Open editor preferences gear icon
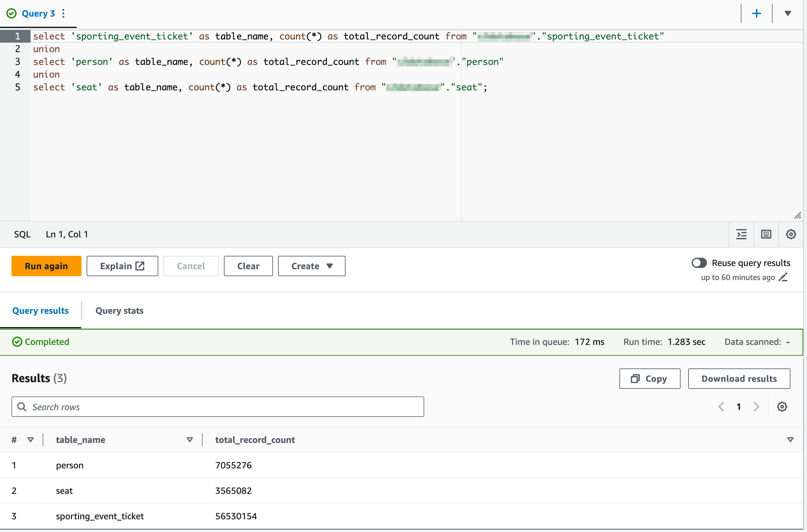 click(x=791, y=234)
